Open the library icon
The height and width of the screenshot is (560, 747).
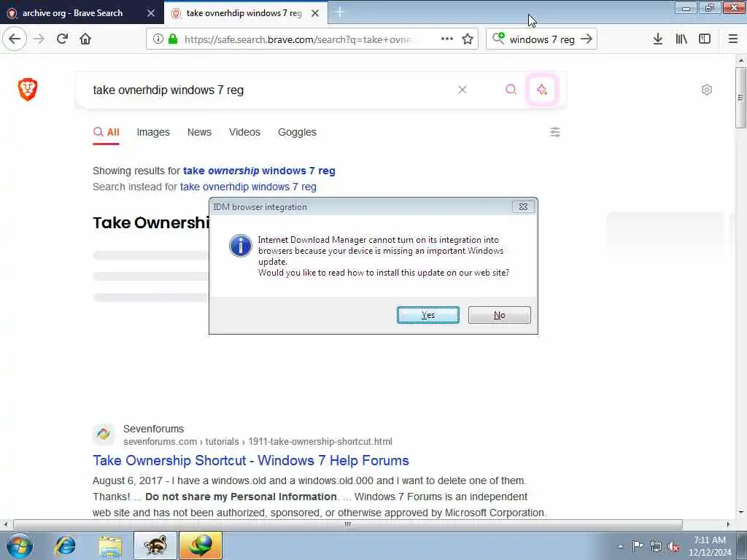pos(681,39)
